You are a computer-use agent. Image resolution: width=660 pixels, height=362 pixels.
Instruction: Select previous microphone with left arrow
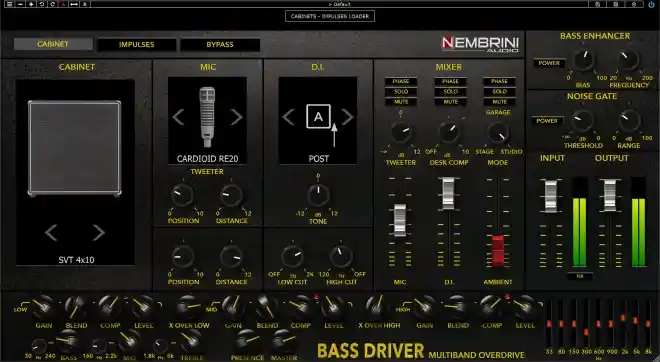[178, 117]
